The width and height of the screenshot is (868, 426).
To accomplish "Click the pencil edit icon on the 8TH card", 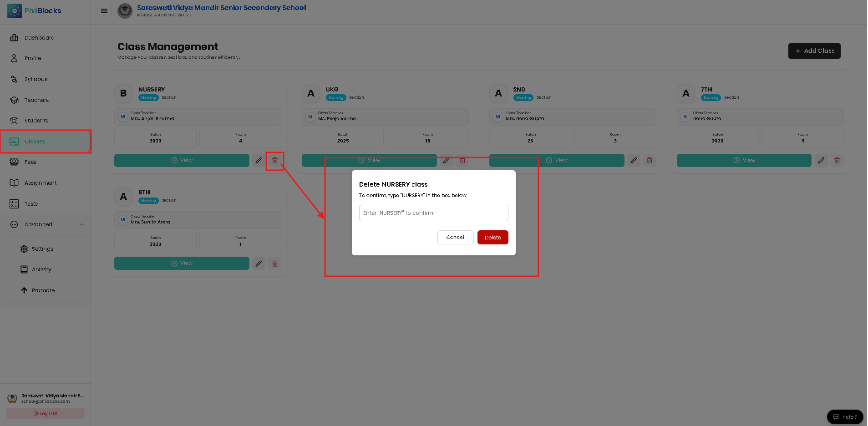I will (x=259, y=264).
